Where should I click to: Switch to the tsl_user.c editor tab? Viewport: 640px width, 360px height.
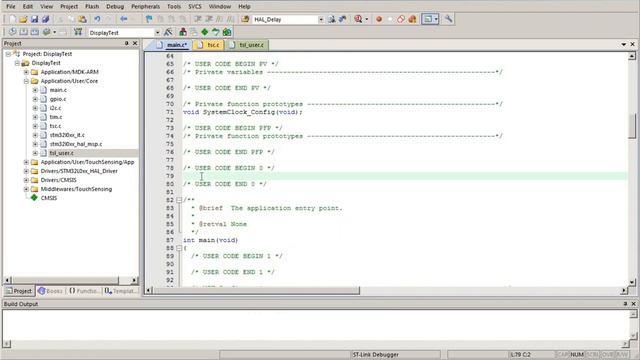(x=247, y=45)
